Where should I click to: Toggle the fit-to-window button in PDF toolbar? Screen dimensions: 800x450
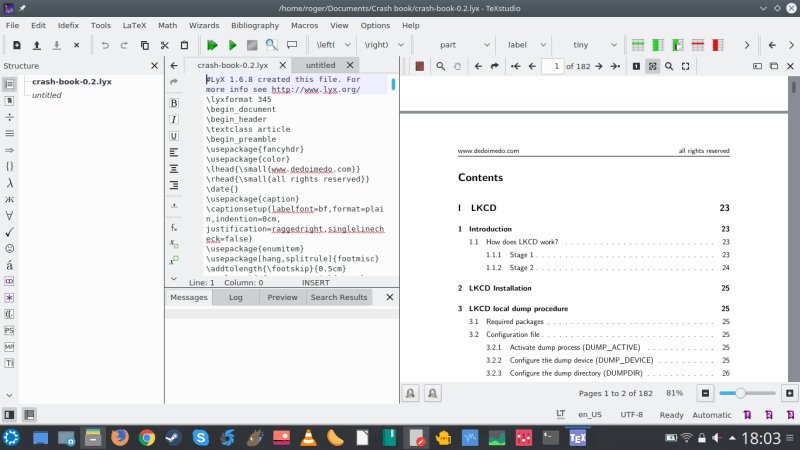tap(652, 66)
